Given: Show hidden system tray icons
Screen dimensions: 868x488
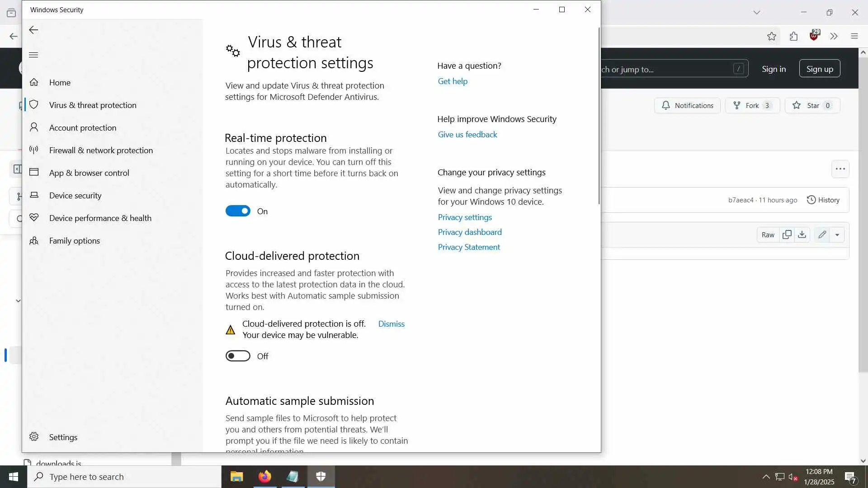Looking at the screenshot, I should click(x=766, y=477).
